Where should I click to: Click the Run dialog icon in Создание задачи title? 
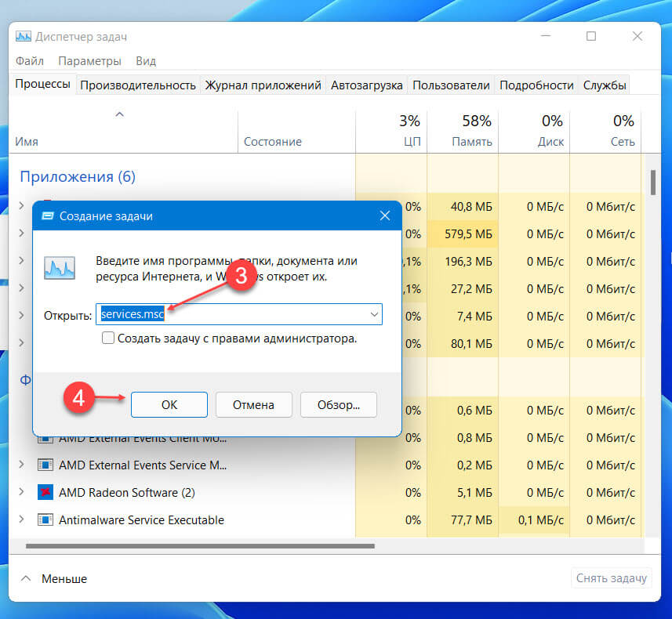pyautogui.click(x=48, y=216)
